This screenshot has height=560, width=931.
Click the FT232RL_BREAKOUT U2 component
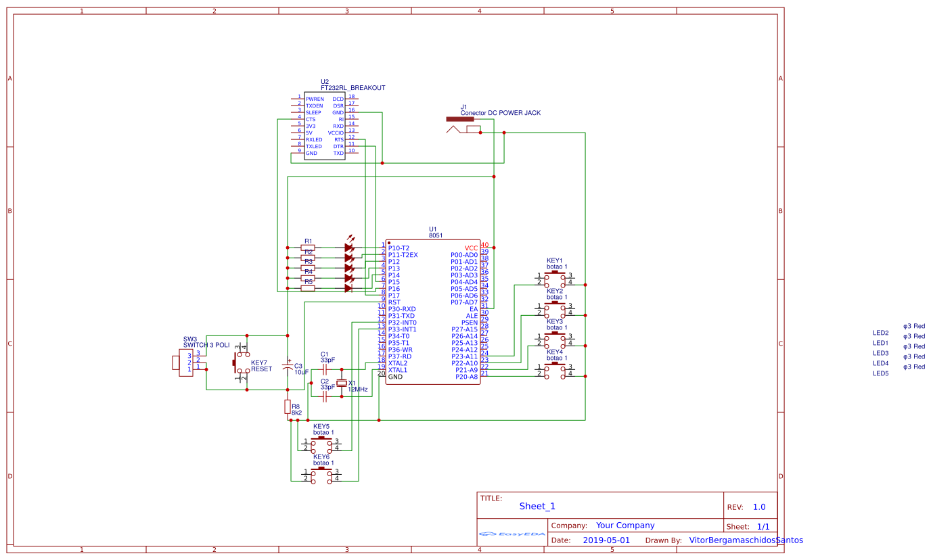tap(324, 126)
